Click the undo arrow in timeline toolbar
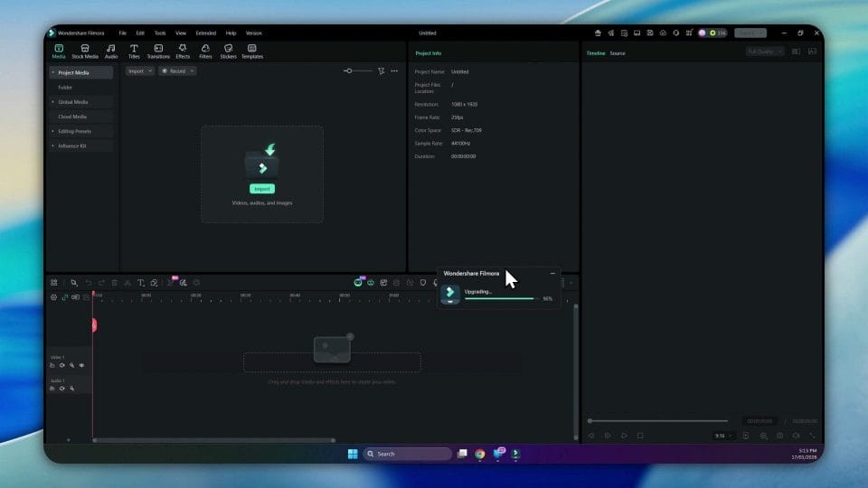868x488 pixels. click(89, 283)
